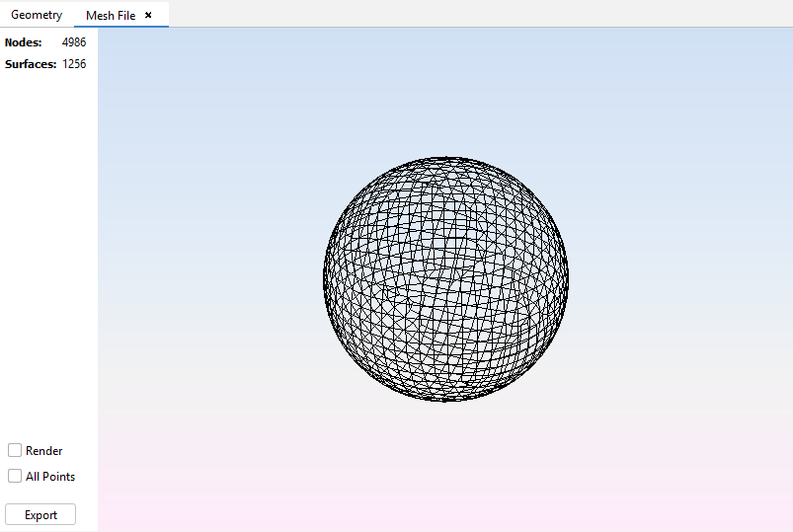
Task: Click the Export button
Action: (x=40, y=514)
